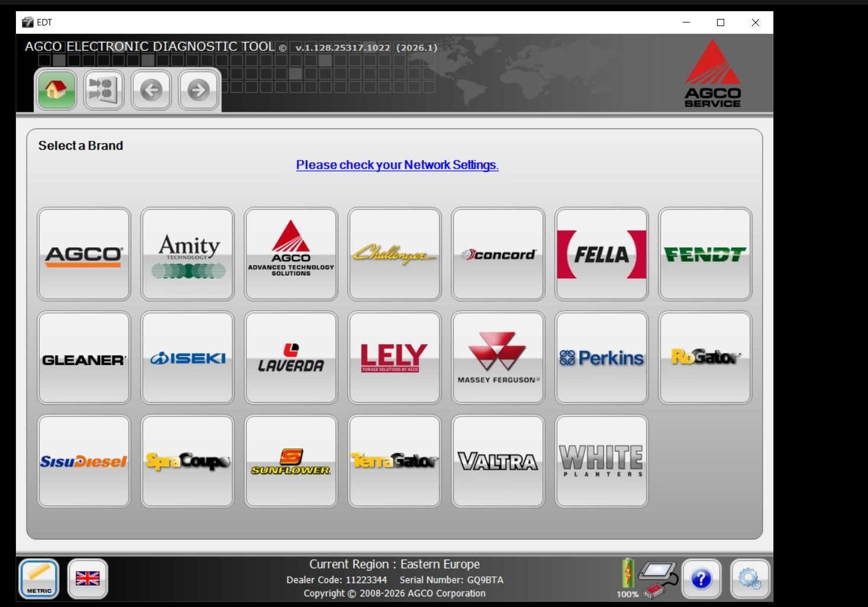Screen dimensions: 868x607
Task: Open settings with the gears button
Action: [x=750, y=579]
